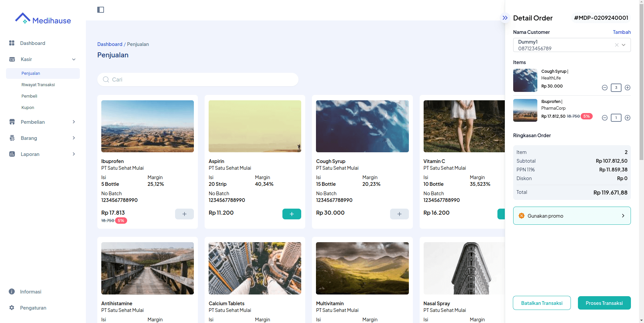Collapse the Detail Order panel arrows
The image size is (644, 323).
click(x=505, y=18)
